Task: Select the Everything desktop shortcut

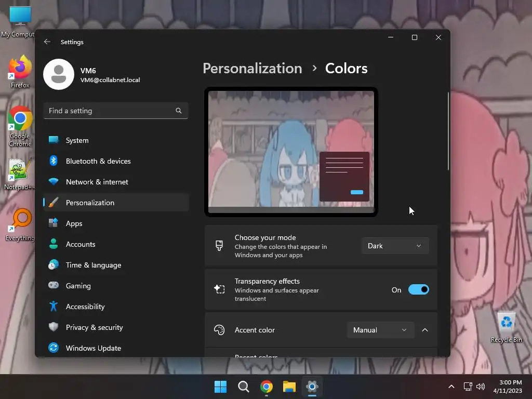Action: click(20, 225)
